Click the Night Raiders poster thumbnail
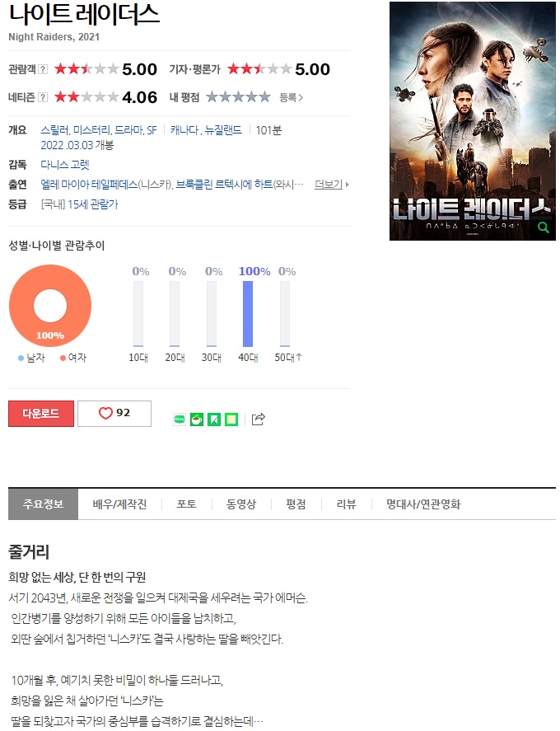This screenshot has width=560, height=731. 473,121
